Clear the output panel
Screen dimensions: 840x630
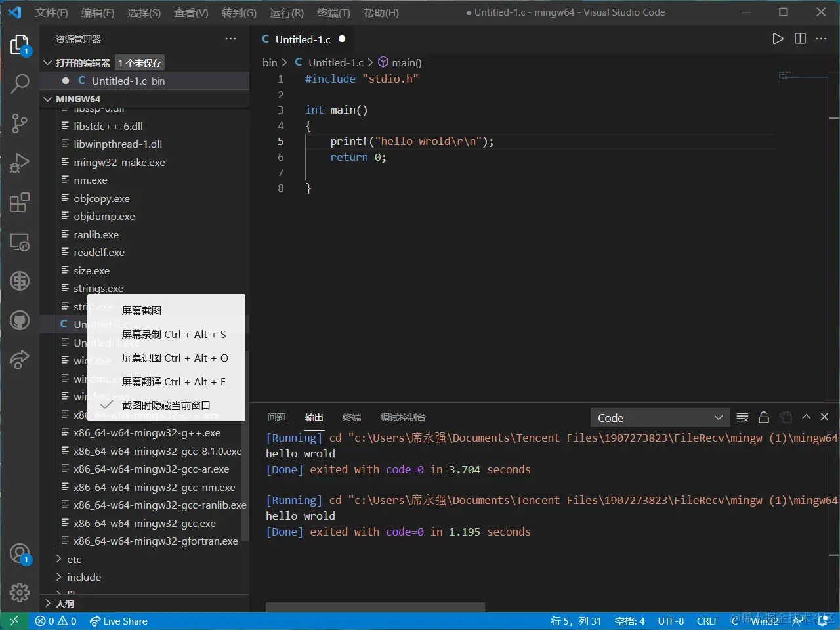(x=742, y=417)
